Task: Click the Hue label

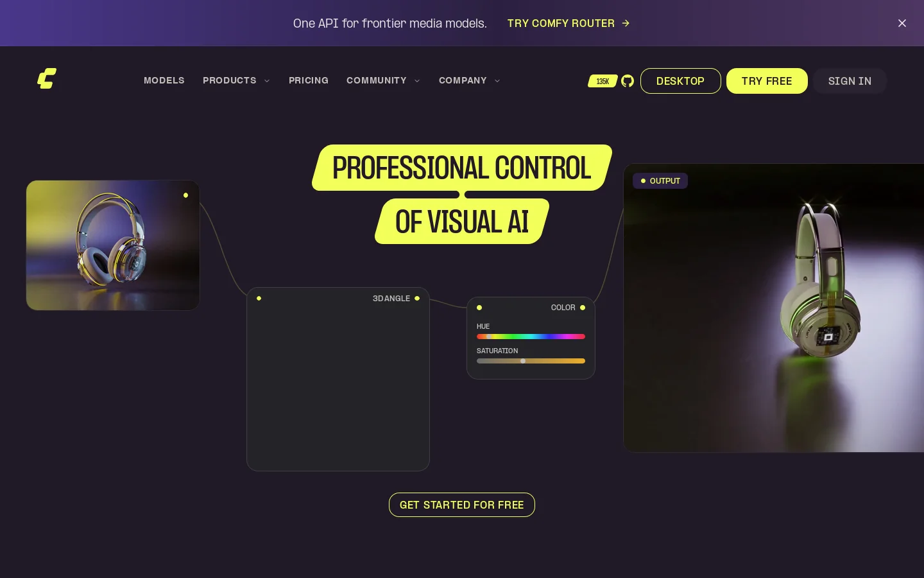Action: pos(483,326)
